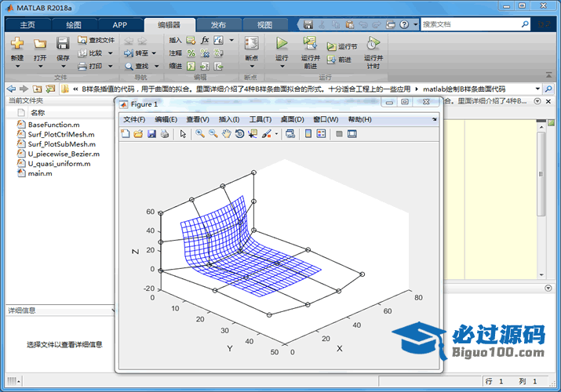Click the 保存 (Save) floppy icon in ribbon

coord(63,43)
